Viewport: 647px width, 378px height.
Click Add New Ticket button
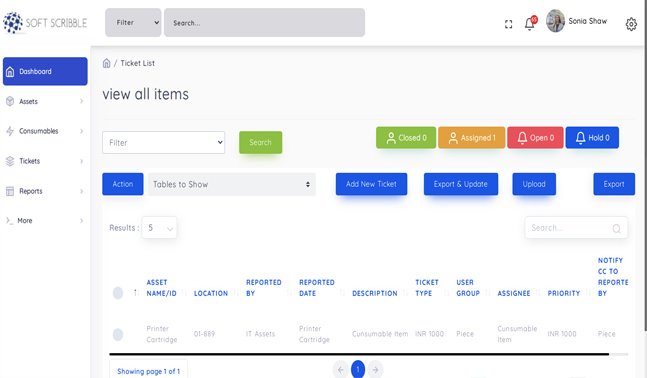[x=371, y=184]
